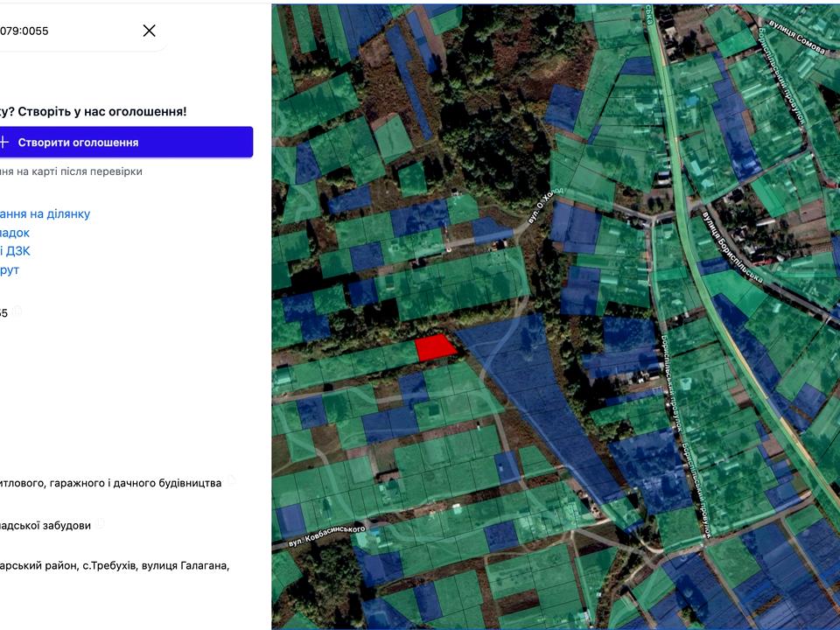
Task: Click the address text mentioning с.Требухів
Action: [115, 566]
